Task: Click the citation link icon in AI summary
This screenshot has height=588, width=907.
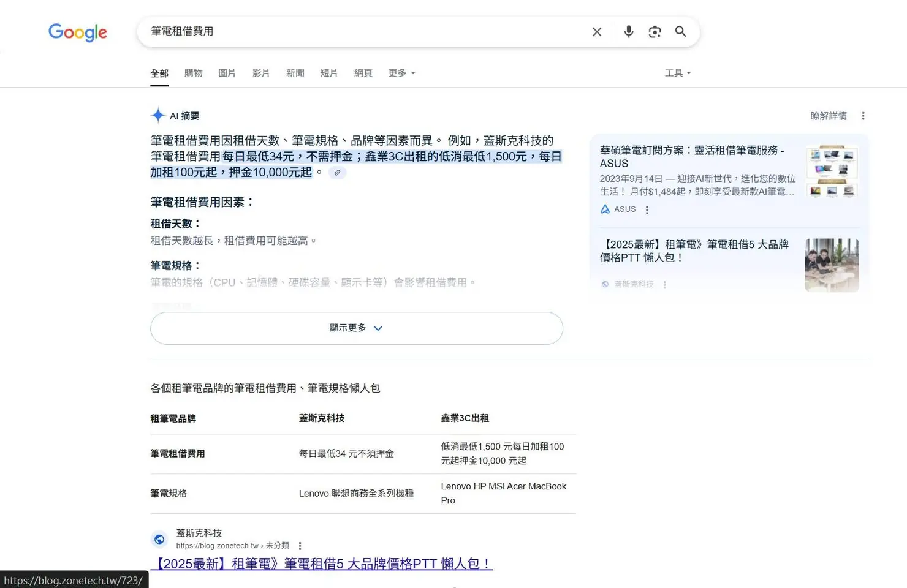Action: point(337,173)
